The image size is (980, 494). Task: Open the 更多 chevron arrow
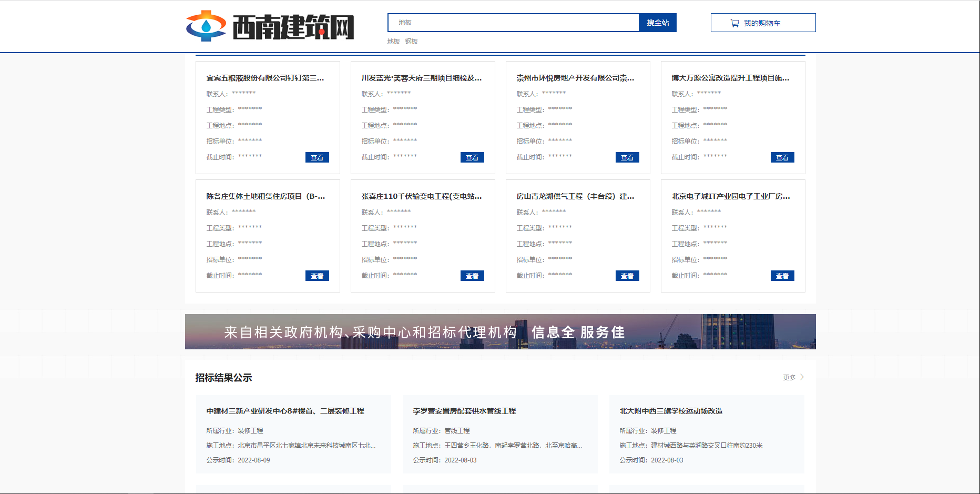tap(802, 377)
